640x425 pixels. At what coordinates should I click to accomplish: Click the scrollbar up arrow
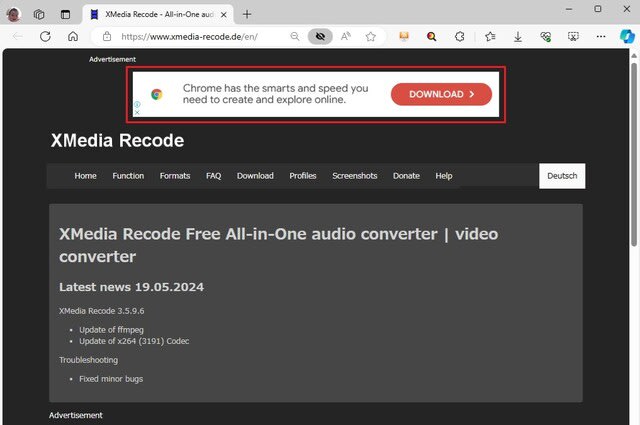tap(633, 56)
